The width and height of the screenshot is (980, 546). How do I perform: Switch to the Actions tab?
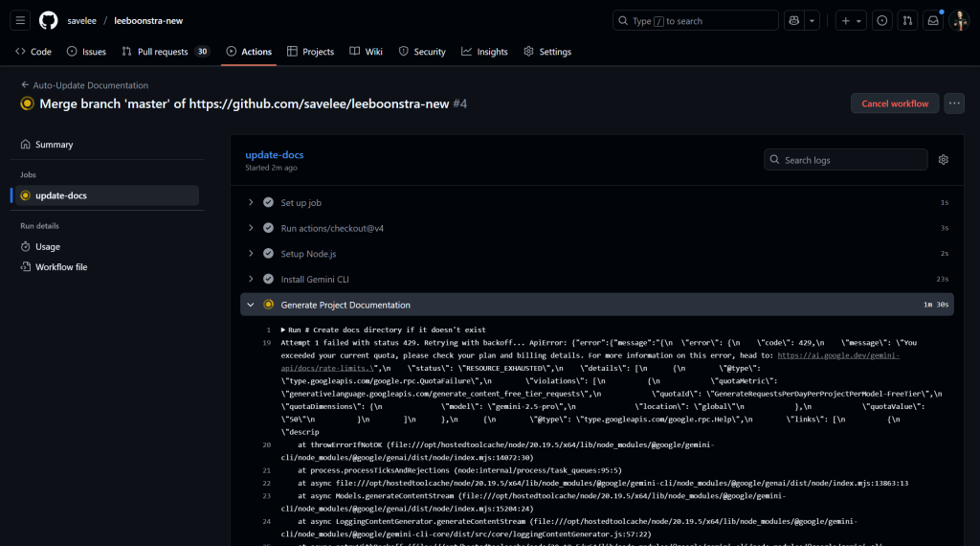click(x=249, y=52)
